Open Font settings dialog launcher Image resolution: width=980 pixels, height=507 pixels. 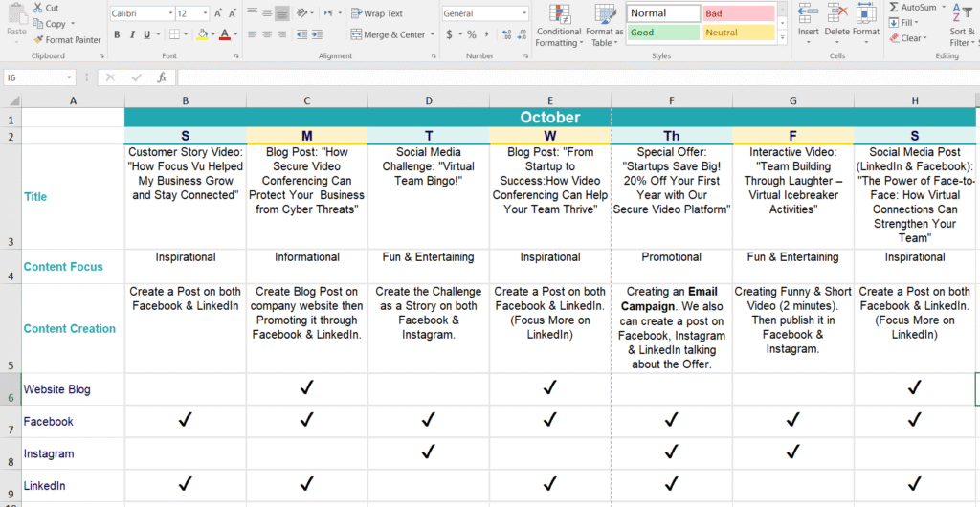pos(237,56)
